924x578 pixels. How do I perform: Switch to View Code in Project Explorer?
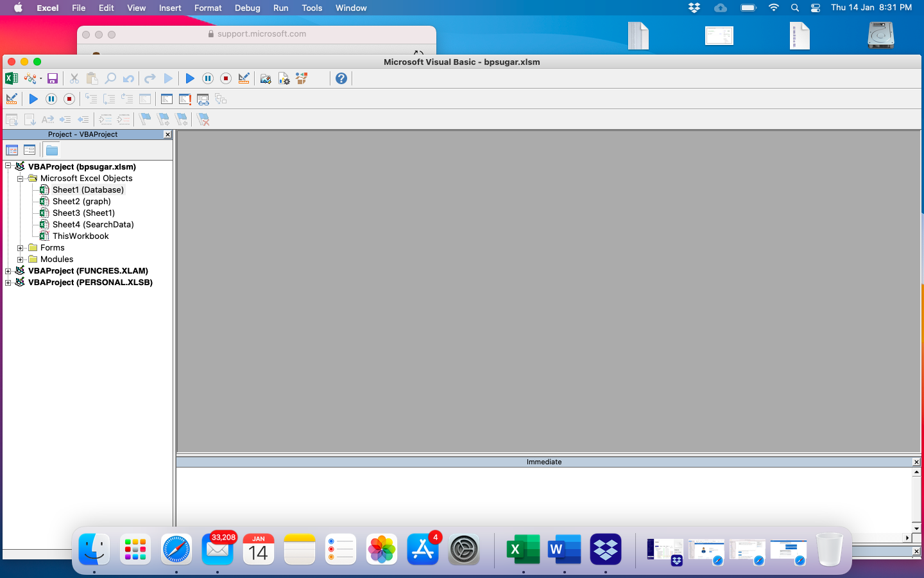coord(12,150)
